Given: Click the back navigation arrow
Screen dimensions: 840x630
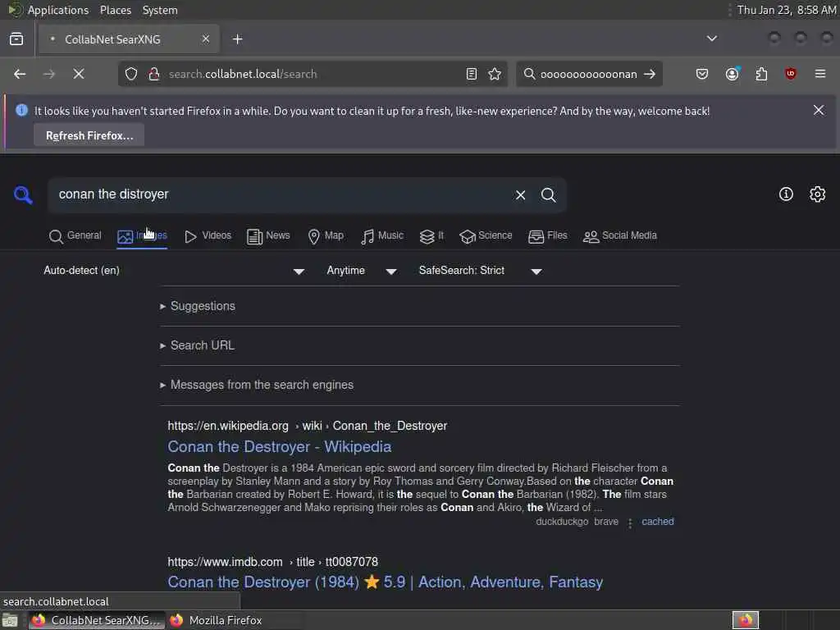Looking at the screenshot, I should coord(20,74).
